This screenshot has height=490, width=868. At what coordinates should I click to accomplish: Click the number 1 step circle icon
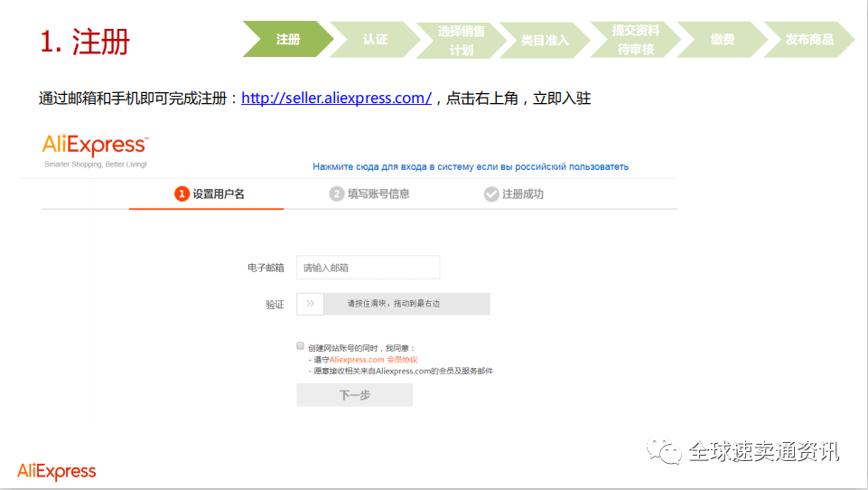(182, 194)
